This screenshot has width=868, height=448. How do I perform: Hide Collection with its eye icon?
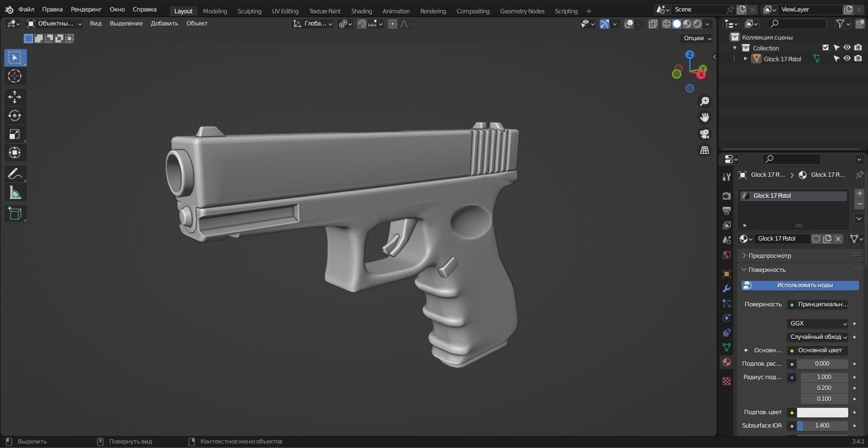(x=847, y=48)
